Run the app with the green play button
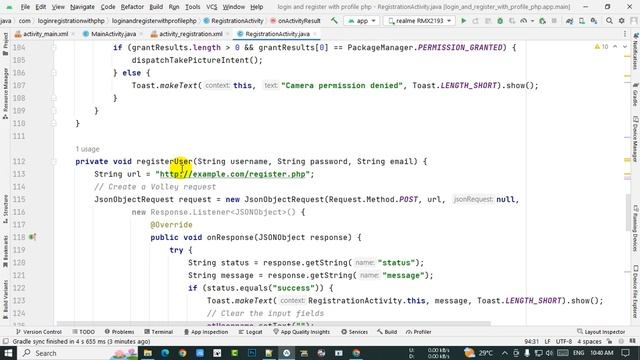The width and height of the screenshot is (640, 360). click(463, 20)
